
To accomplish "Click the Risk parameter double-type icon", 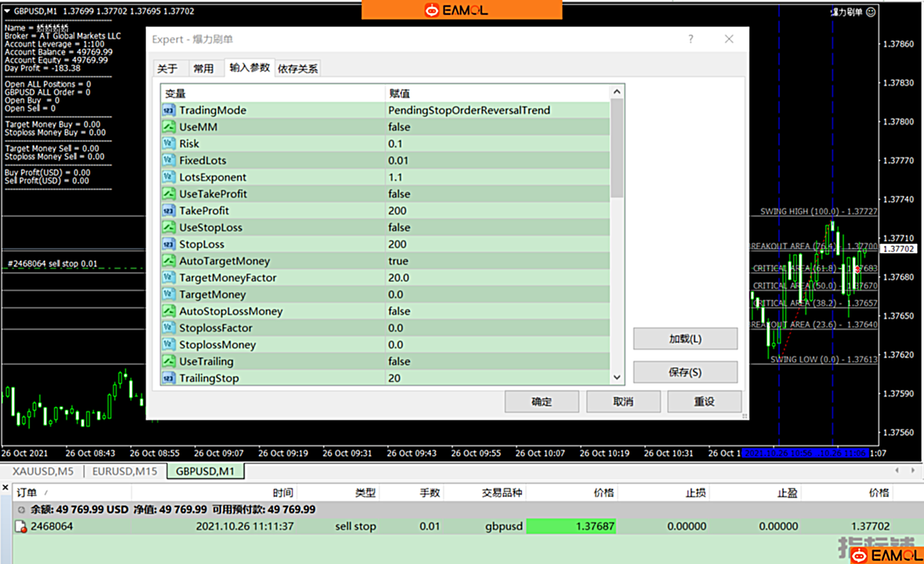I will pos(169,144).
